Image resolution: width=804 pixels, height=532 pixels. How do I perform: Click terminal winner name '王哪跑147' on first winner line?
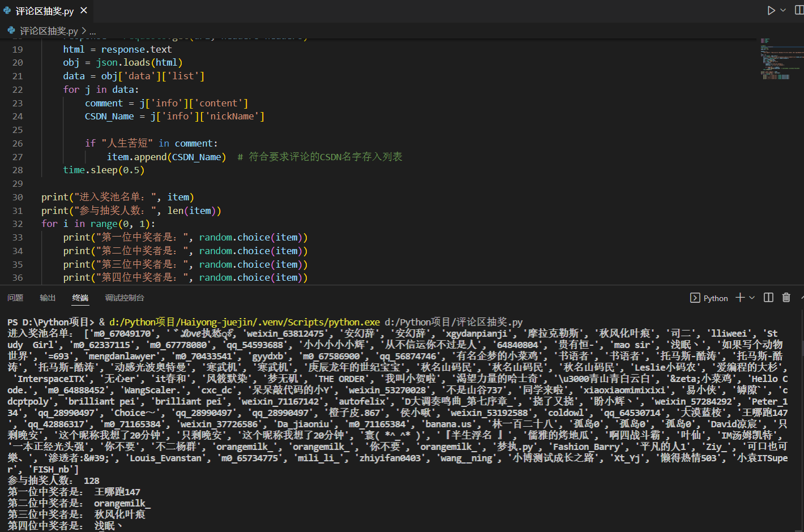117,492
